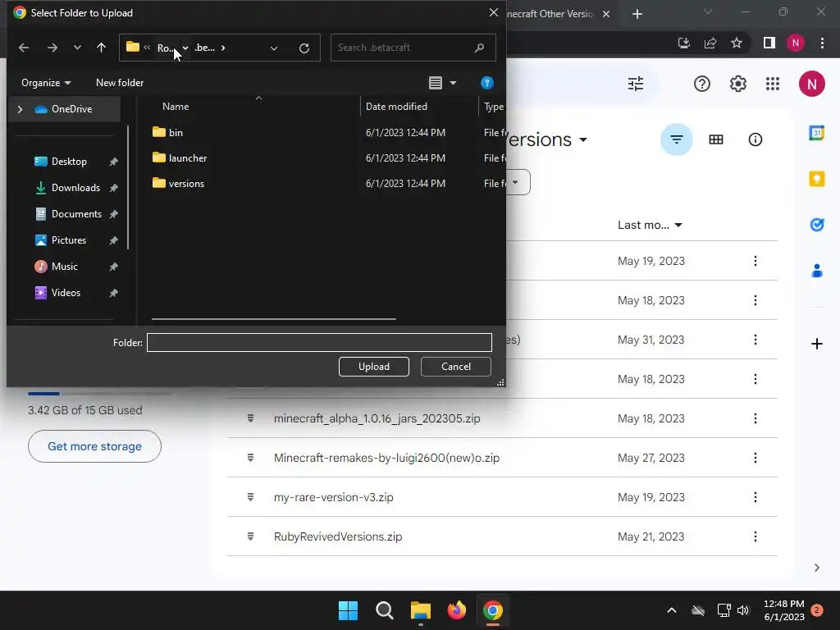
Task: Select the launcher folder
Action: click(180, 158)
